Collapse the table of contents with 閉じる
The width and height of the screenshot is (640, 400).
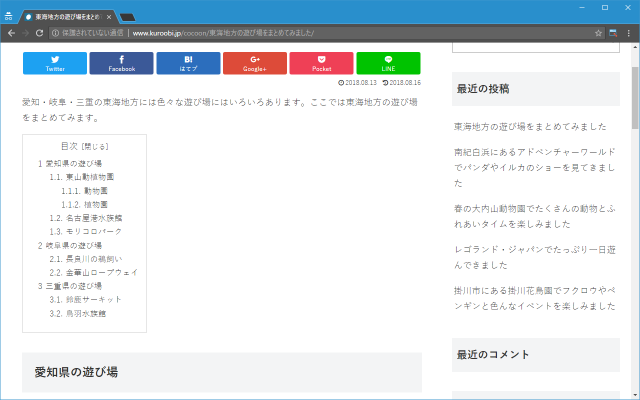click(95, 147)
